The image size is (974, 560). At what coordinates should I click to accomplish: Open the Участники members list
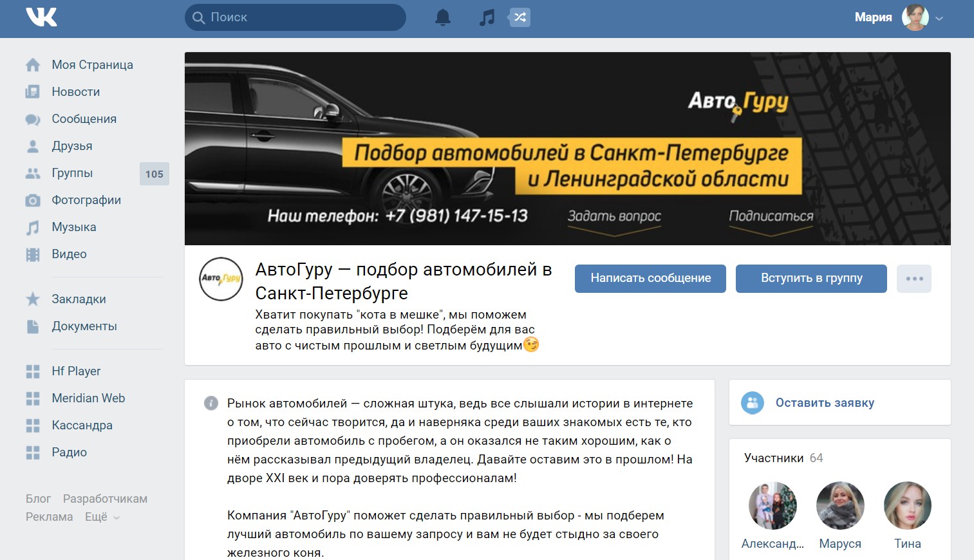[x=774, y=458]
